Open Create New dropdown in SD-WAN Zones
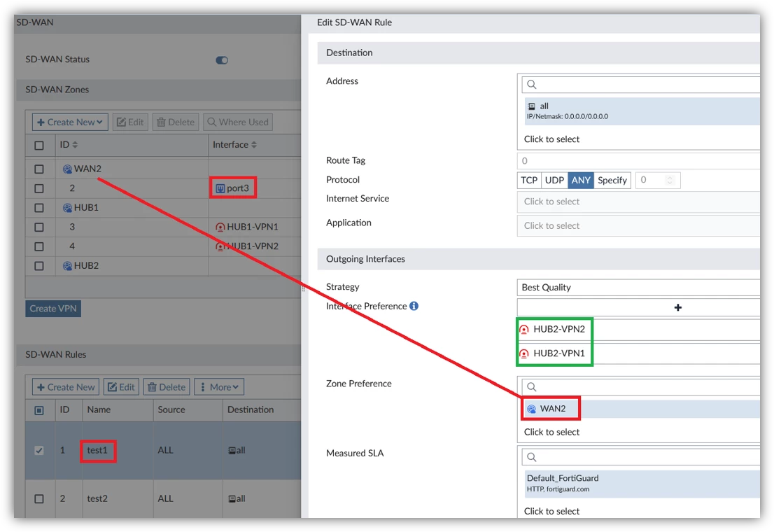The height and width of the screenshot is (532, 774). coord(70,122)
